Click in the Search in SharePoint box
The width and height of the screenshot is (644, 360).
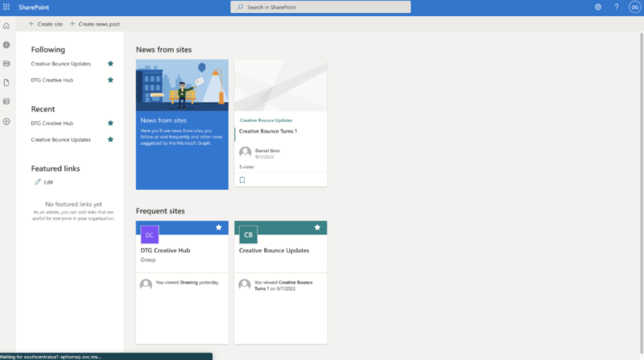click(320, 7)
